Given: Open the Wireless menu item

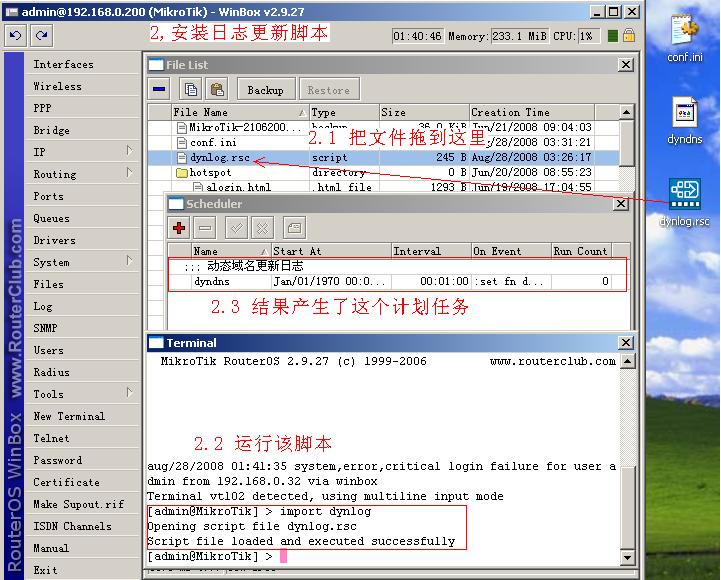Looking at the screenshot, I should click(82, 86).
